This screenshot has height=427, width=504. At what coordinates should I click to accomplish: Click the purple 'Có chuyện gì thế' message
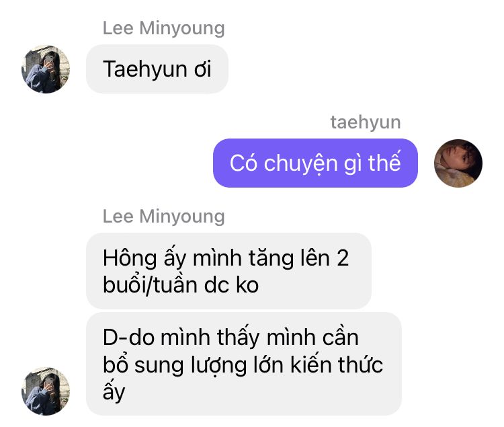click(315, 163)
